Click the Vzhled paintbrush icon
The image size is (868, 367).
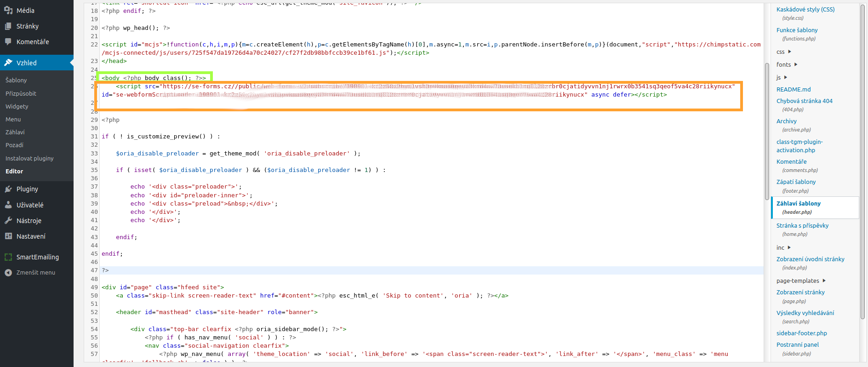pos(8,63)
